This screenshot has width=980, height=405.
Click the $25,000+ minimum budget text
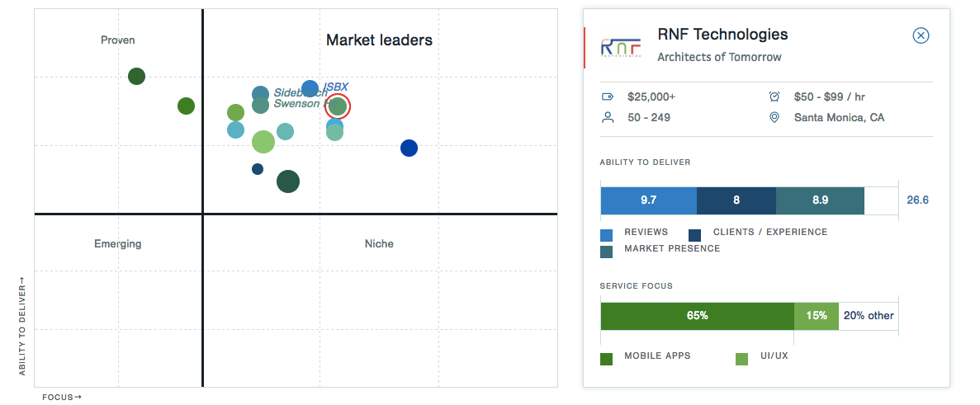(651, 97)
